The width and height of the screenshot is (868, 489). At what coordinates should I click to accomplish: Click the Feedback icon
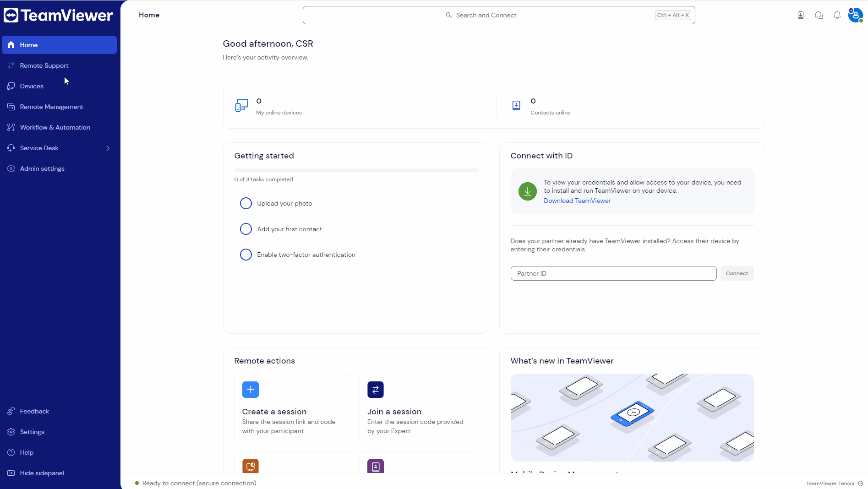(11, 411)
